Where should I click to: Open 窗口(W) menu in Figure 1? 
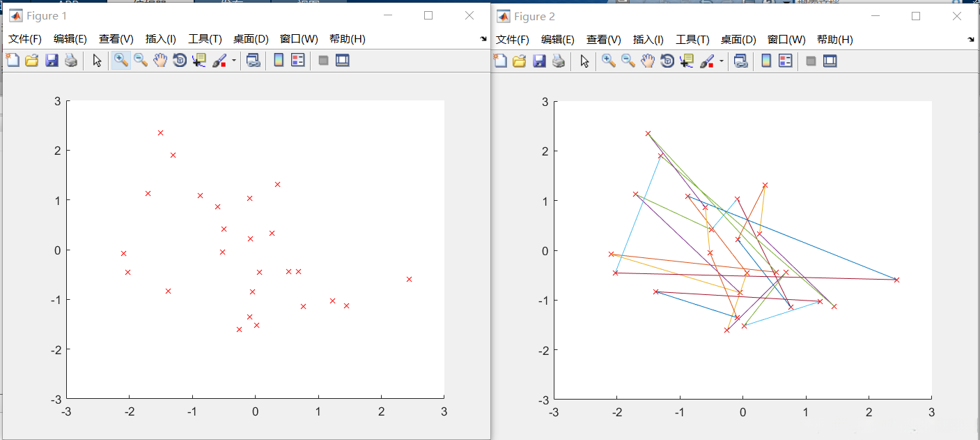click(x=299, y=39)
